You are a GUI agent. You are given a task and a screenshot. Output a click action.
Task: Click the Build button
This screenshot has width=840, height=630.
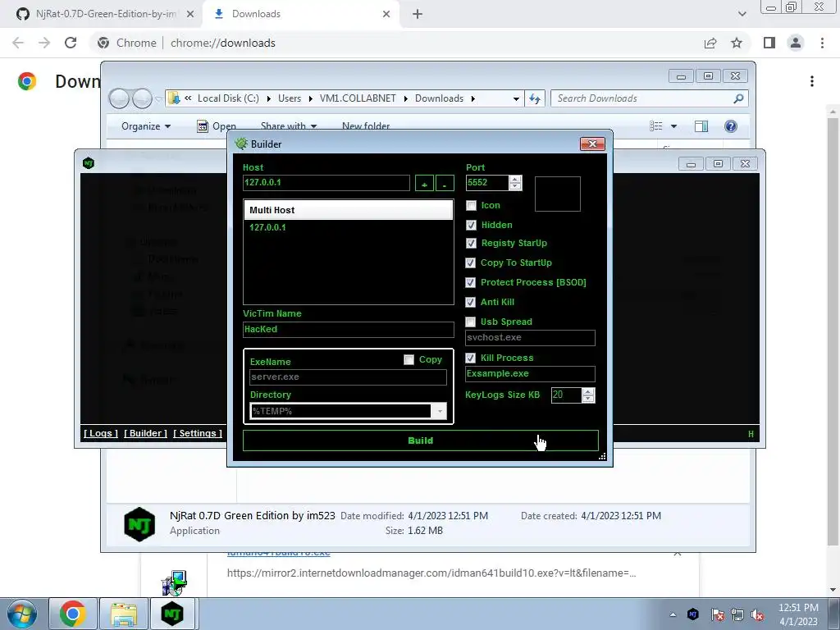click(x=421, y=441)
